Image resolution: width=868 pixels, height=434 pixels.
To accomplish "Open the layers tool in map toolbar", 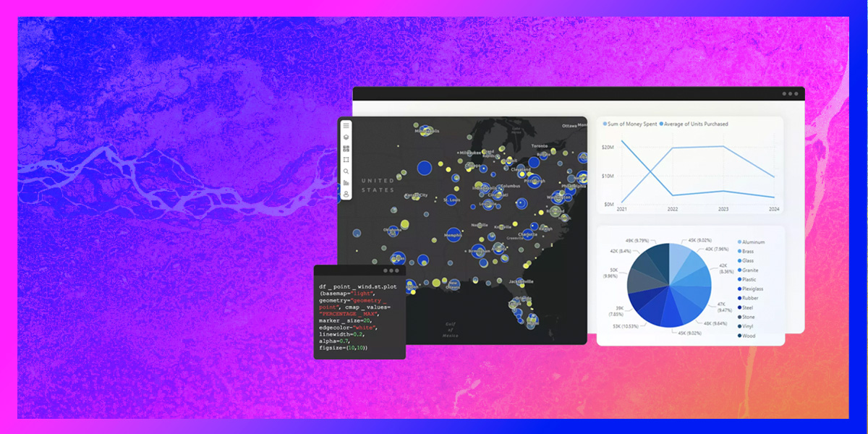I will pos(346,137).
